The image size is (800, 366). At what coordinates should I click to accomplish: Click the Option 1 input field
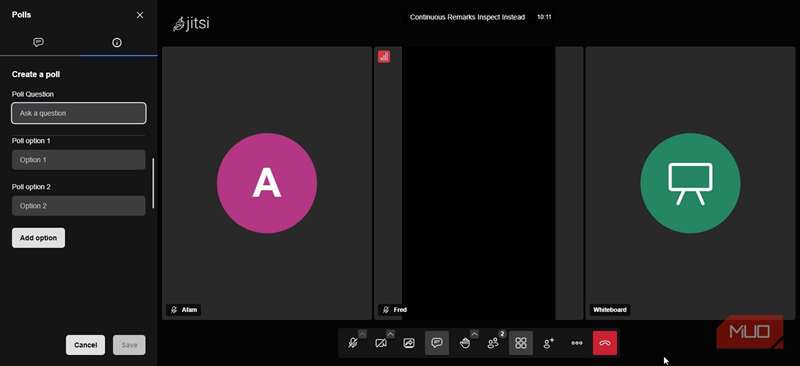(79, 160)
